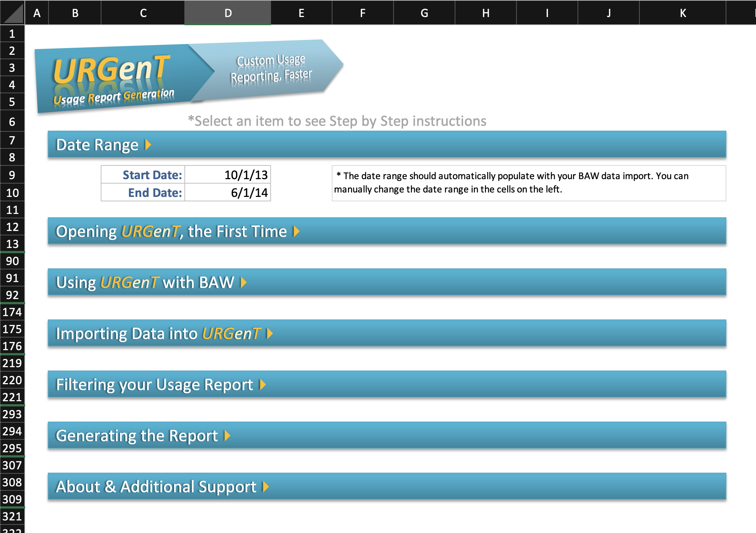Click the About & Additional Support arrow icon

[265, 487]
